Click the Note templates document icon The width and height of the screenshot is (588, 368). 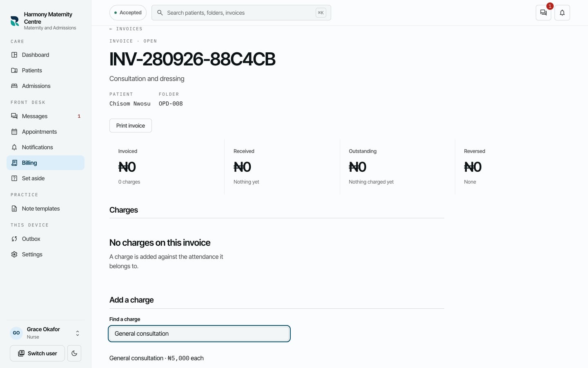pos(14,209)
